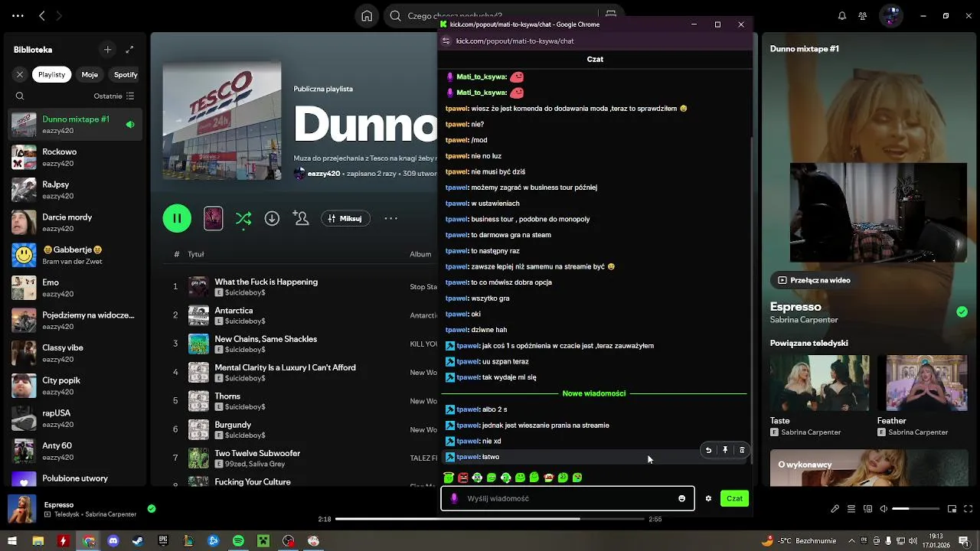Pin the hovered chat message
Viewport: 980px width, 551px height.
725,450
